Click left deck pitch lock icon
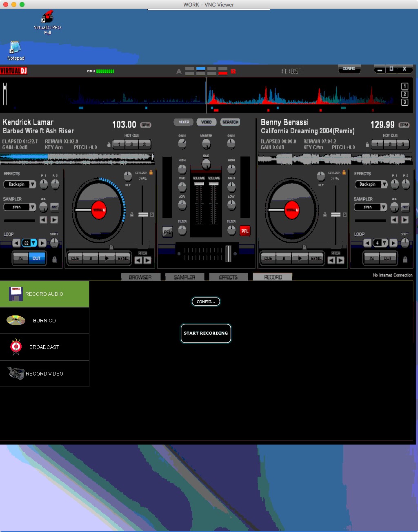 132,214
